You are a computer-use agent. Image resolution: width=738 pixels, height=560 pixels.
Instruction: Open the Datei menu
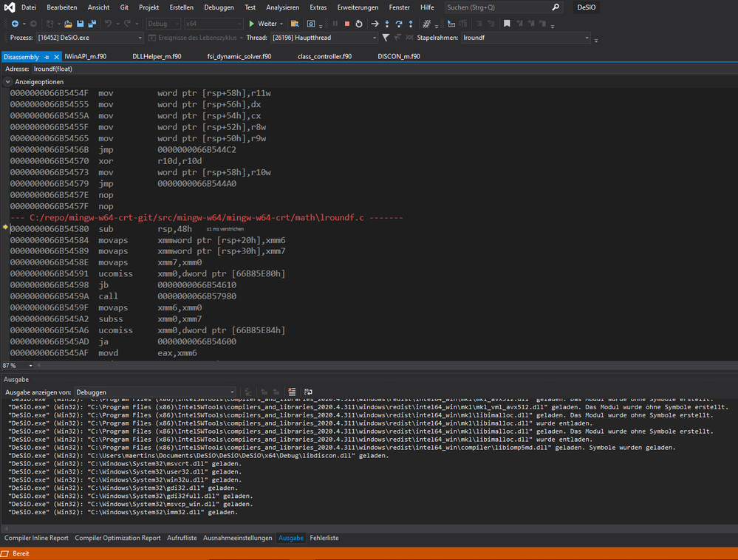point(29,7)
